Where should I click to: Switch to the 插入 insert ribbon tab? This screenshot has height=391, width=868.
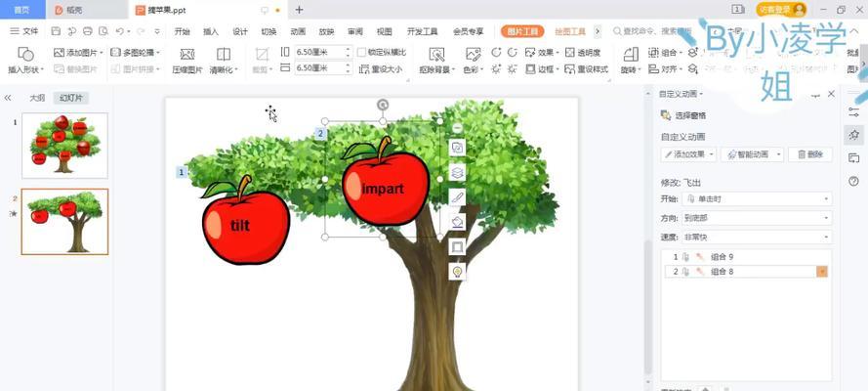point(211,31)
